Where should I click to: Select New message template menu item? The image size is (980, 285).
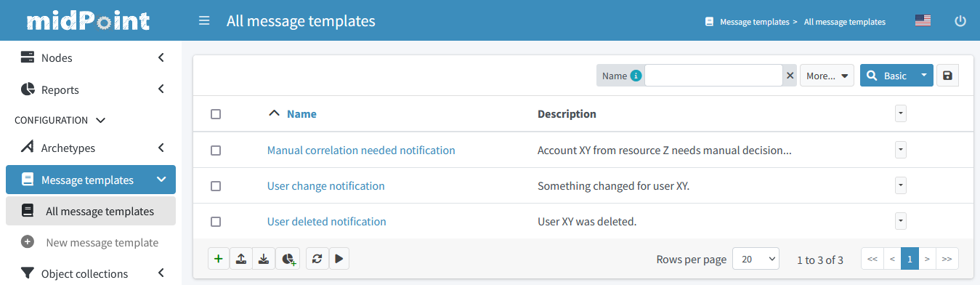click(x=91, y=242)
